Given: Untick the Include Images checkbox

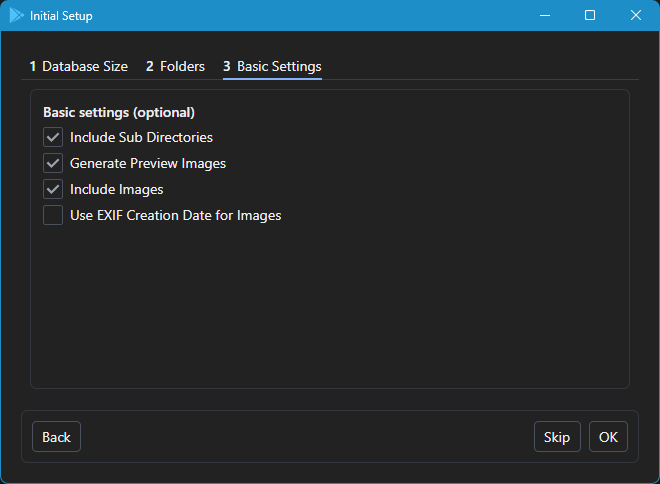Looking at the screenshot, I should coord(53,189).
